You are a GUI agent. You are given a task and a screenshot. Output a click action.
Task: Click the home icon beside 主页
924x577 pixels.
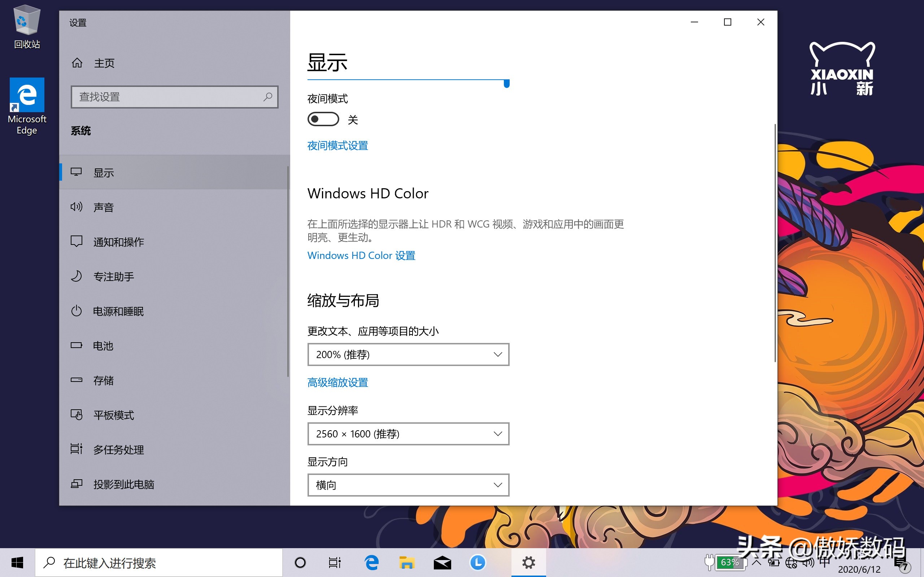pyautogui.click(x=77, y=63)
